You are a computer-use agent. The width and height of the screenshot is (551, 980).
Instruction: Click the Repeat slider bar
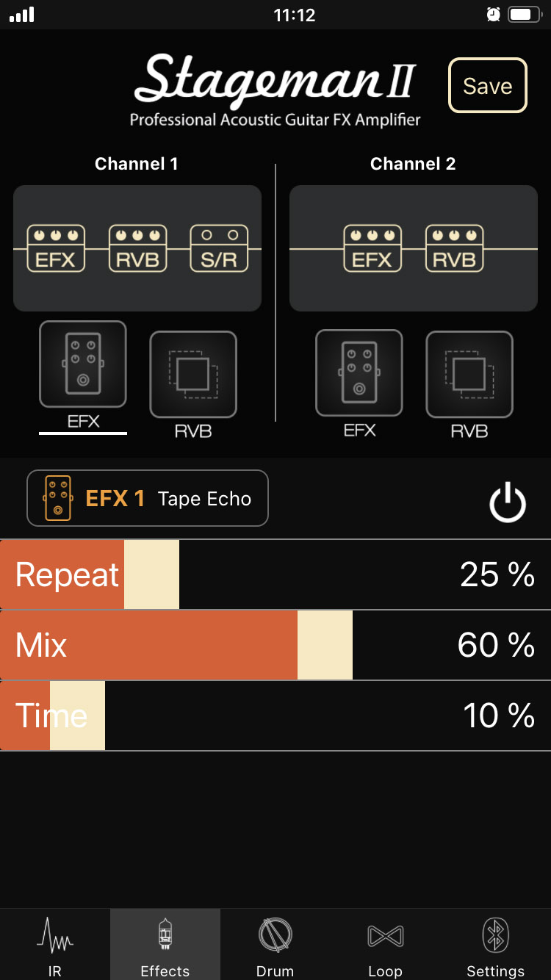[275, 574]
